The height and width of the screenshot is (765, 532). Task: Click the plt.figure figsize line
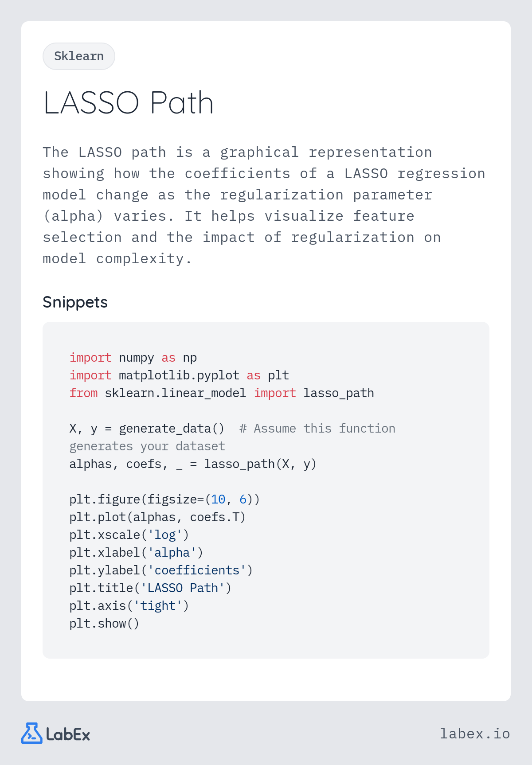click(164, 500)
